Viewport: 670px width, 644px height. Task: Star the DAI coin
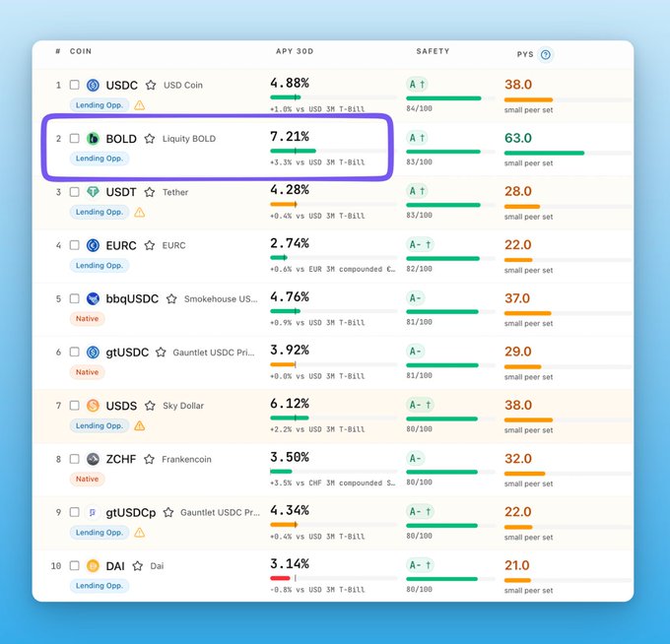click(x=137, y=566)
